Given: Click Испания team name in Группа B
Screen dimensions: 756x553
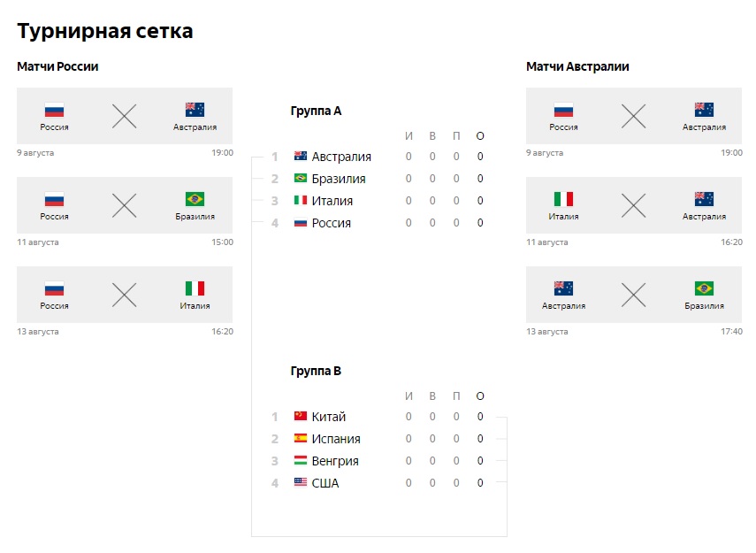Looking at the screenshot, I should pos(336,439).
